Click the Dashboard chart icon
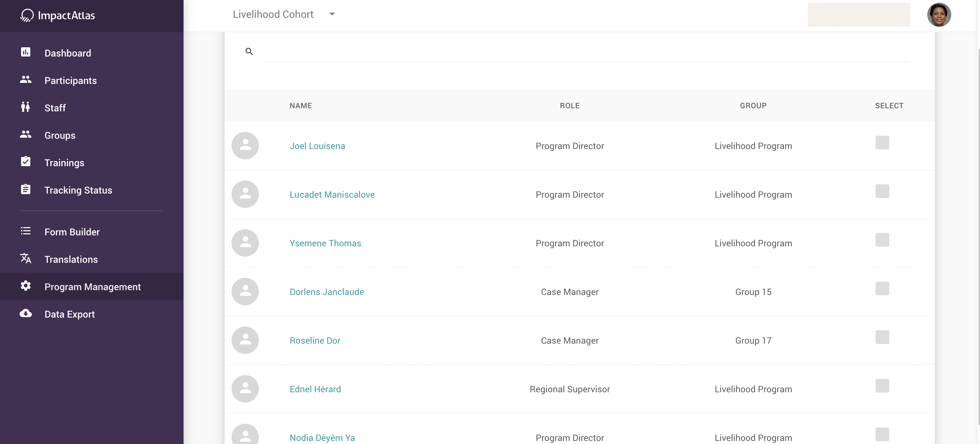 click(x=25, y=52)
